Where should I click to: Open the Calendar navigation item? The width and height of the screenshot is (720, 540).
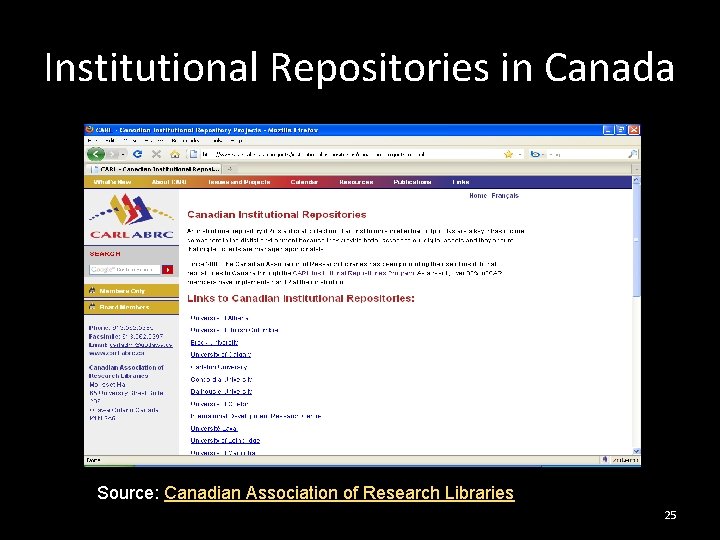pos(304,182)
